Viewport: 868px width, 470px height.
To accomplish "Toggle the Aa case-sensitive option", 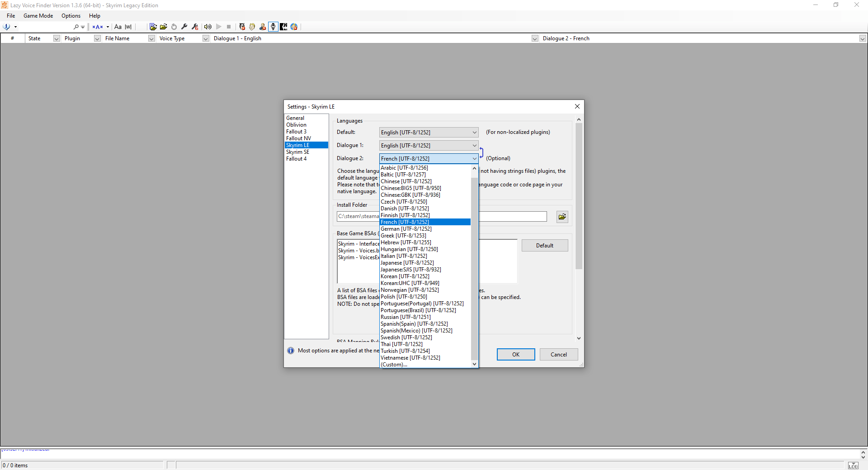I will coord(118,27).
